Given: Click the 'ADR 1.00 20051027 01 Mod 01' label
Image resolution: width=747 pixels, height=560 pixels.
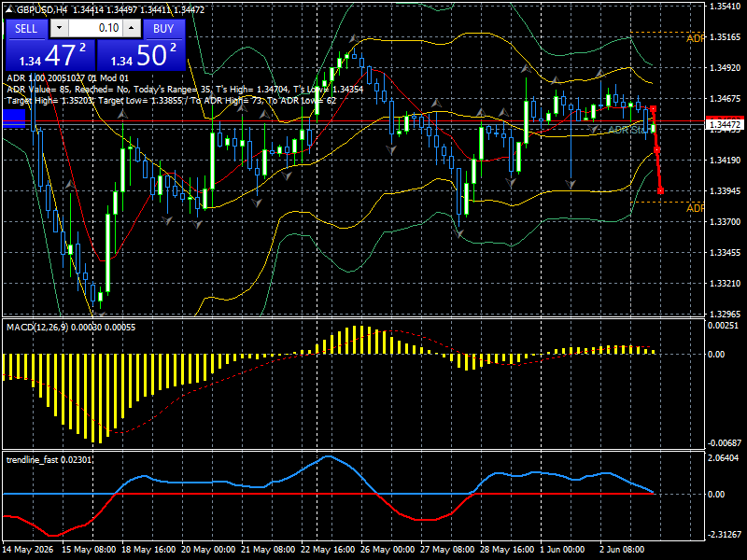Looking at the screenshot, I should pos(67,78).
